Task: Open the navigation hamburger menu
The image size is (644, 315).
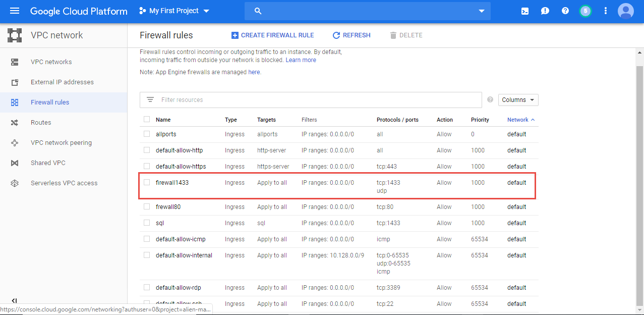Action: click(14, 11)
